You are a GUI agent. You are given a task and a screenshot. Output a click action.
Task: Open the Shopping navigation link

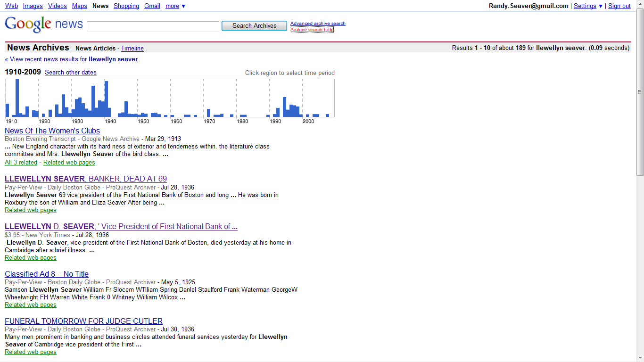coord(126,6)
